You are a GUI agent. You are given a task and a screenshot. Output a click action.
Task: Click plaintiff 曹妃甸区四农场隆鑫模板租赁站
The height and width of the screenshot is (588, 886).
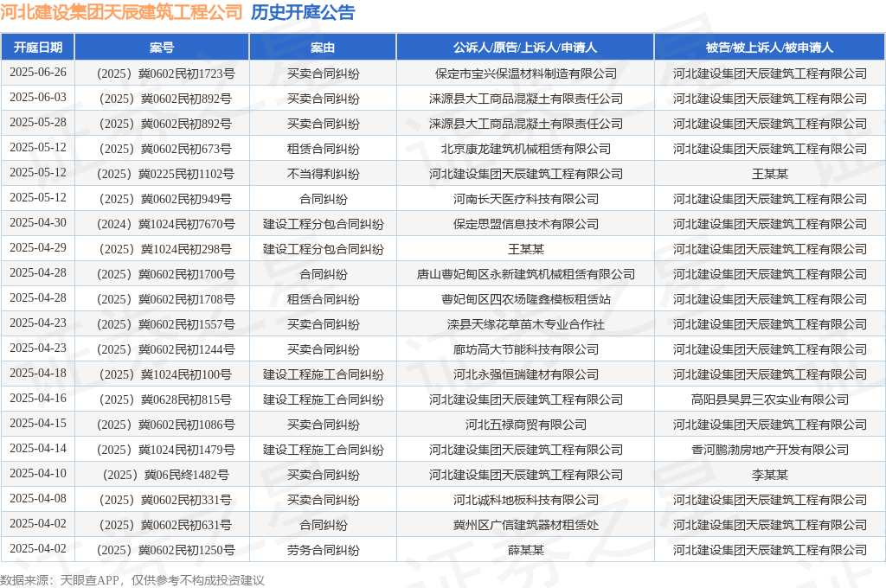tap(525, 299)
